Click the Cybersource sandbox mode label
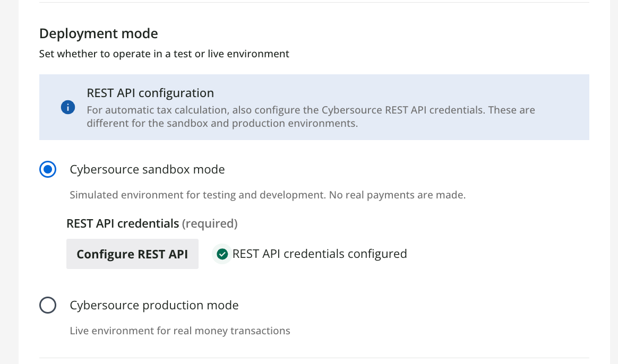This screenshot has height=364, width=618. 147,169
